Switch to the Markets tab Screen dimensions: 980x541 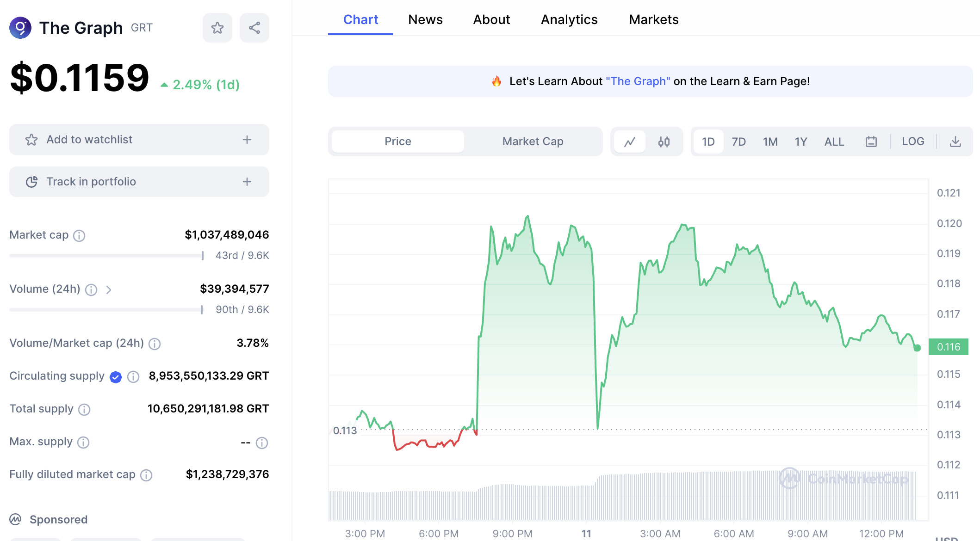point(653,19)
